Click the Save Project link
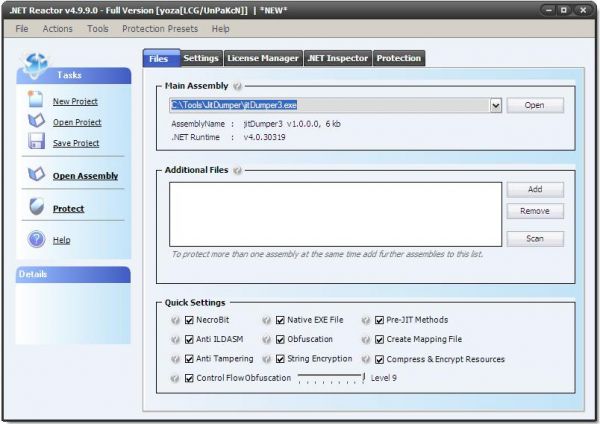 click(x=76, y=143)
